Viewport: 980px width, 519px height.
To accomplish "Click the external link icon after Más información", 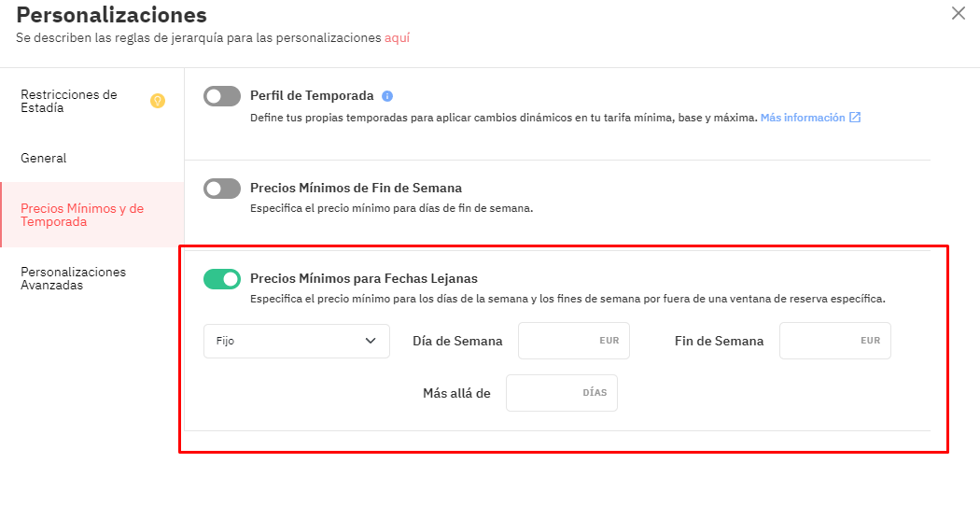I will 855,118.
